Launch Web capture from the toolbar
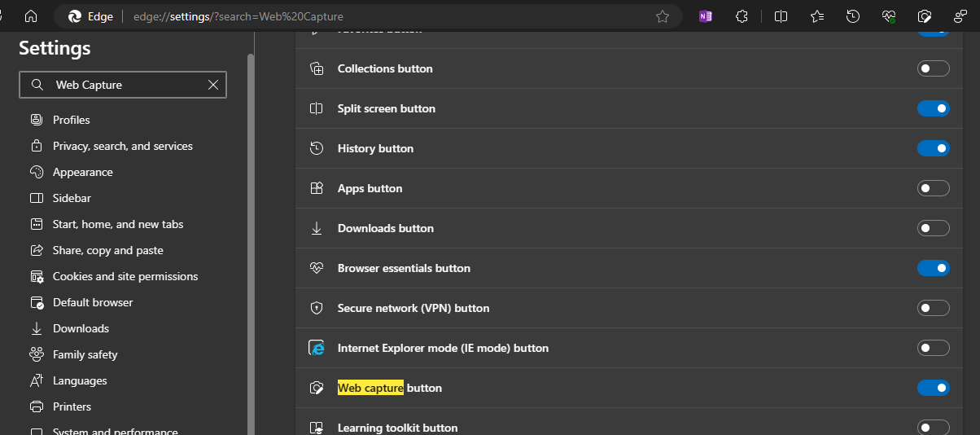980x435 pixels. click(925, 16)
